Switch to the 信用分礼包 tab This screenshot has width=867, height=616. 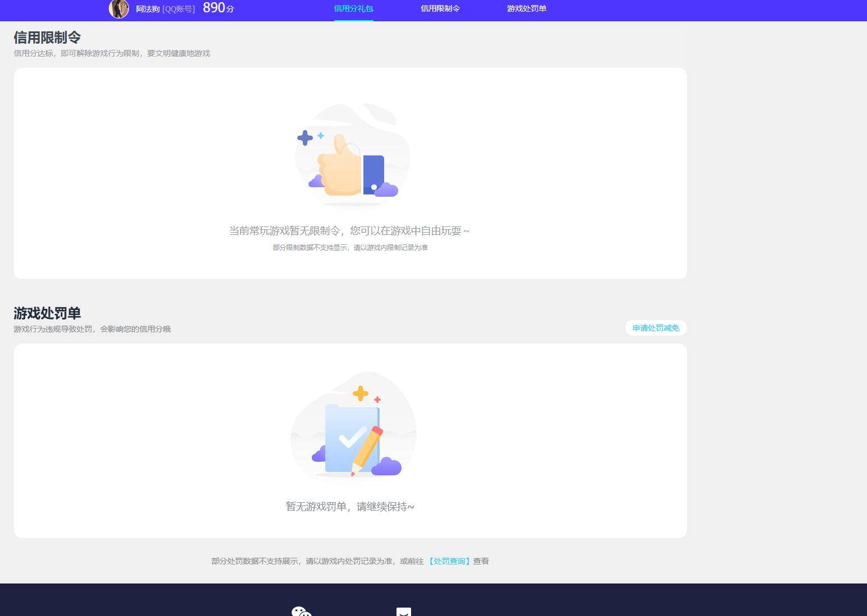coord(353,8)
